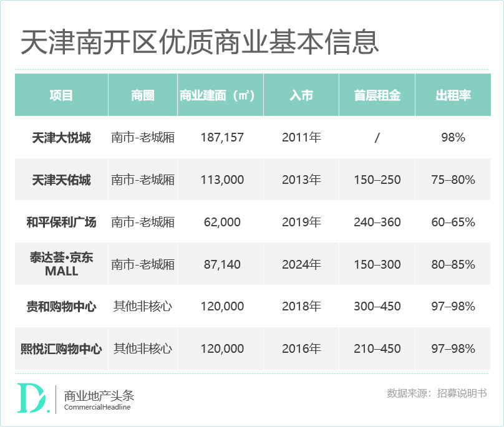This screenshot has width=504, height=427.
Task: Click the 2018年 opening year
Action: tap(301, 306)
